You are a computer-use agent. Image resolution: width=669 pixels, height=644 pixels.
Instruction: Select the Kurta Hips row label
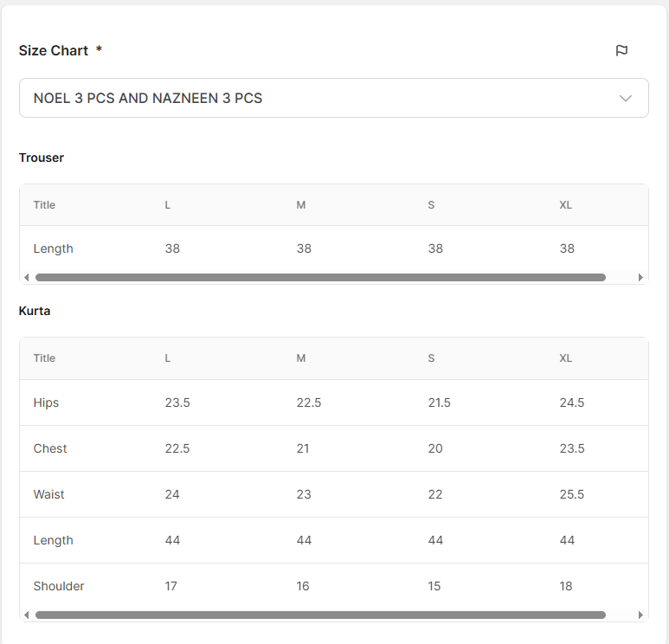tap(46, 402)
